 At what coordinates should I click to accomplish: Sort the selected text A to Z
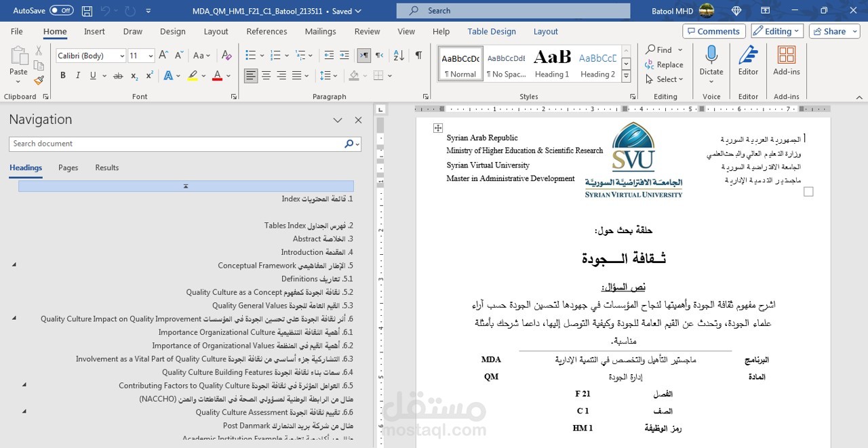(399, 56)
